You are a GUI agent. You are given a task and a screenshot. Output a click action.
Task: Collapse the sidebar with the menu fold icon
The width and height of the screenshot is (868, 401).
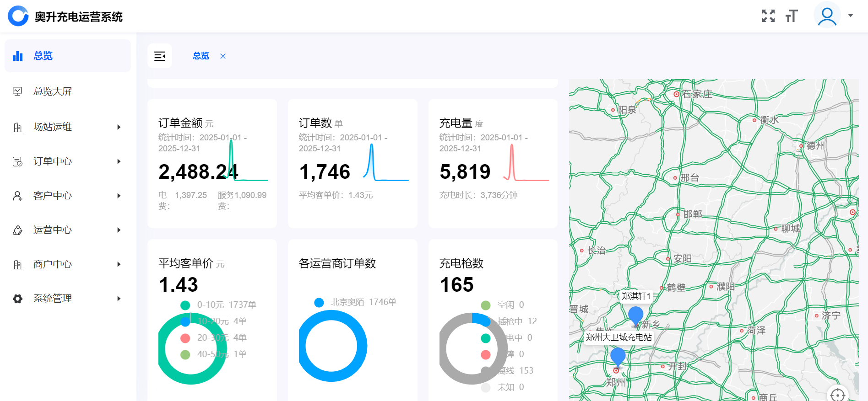tap(160, 56)
